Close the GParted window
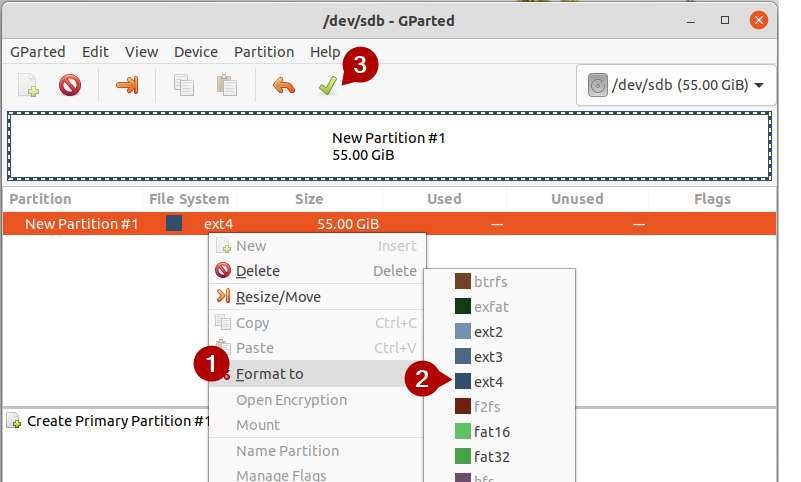801x482 pixels. click(759, 20)
